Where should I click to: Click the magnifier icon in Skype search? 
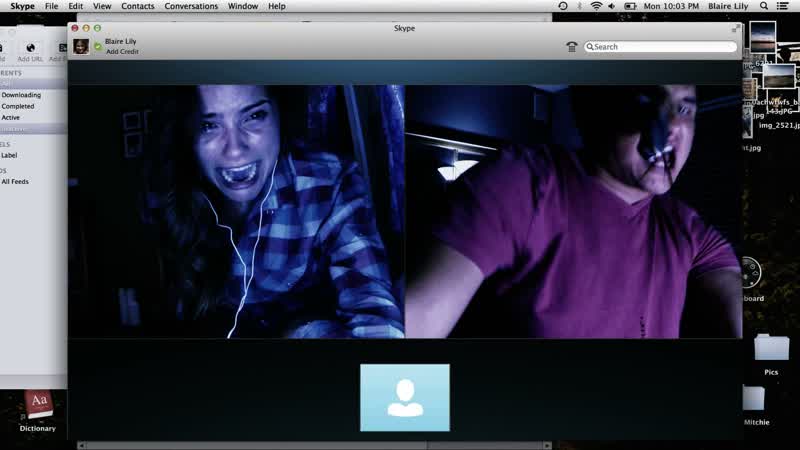(x=590, y=46)
